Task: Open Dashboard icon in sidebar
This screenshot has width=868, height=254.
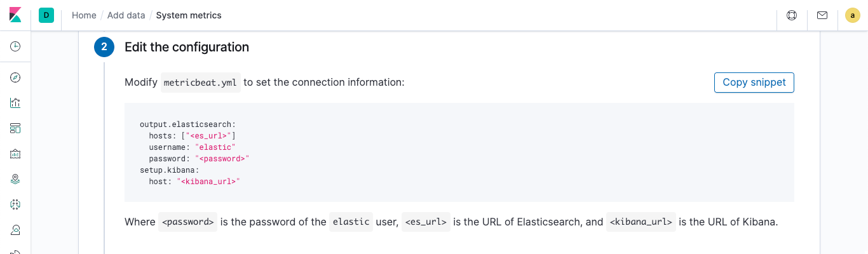Action: (x=15, y=128)
